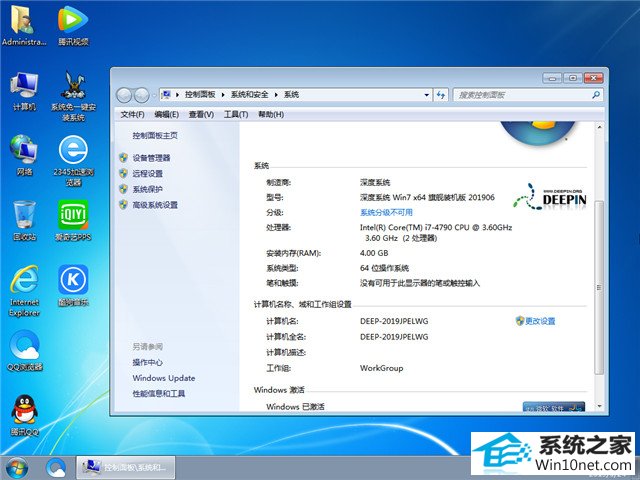Open the 系统分级不可用 rating link
This screenshot has width=640, height=480.
(x=386, y=212)
